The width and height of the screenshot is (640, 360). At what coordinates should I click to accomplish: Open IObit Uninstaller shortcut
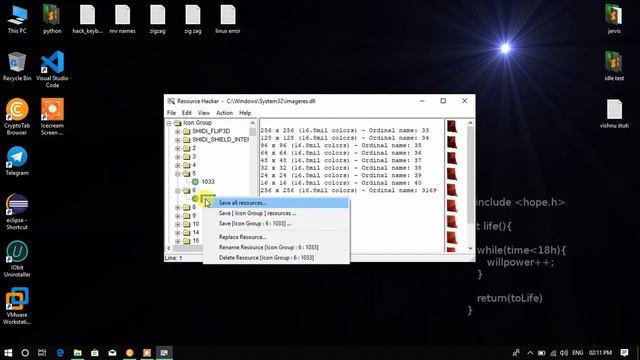click(17, 259)
